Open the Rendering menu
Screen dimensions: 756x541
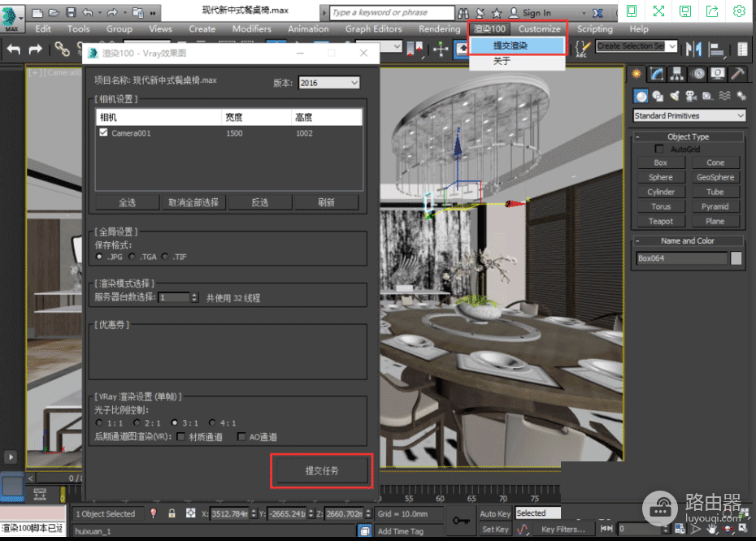(x=439, y=29)
